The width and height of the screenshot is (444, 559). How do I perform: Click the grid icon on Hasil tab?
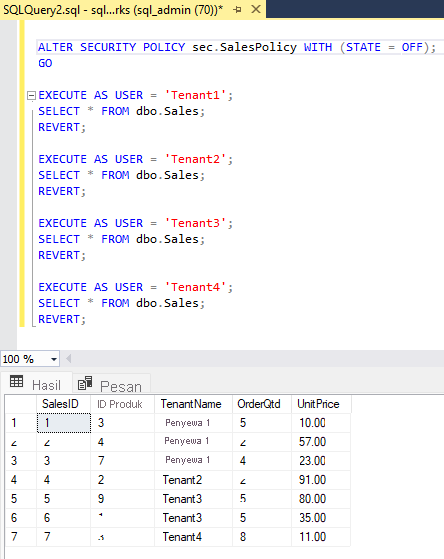pyautogui.click(x=16, y=381)
